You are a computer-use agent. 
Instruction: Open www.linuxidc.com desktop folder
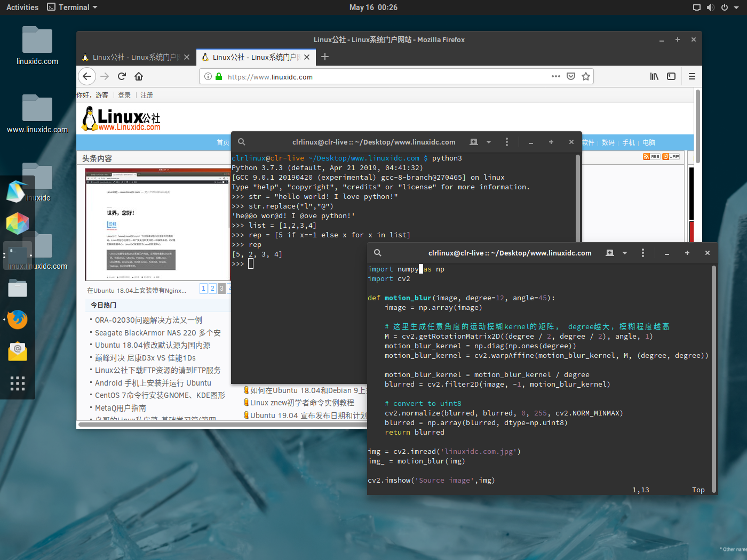point(37,114)
